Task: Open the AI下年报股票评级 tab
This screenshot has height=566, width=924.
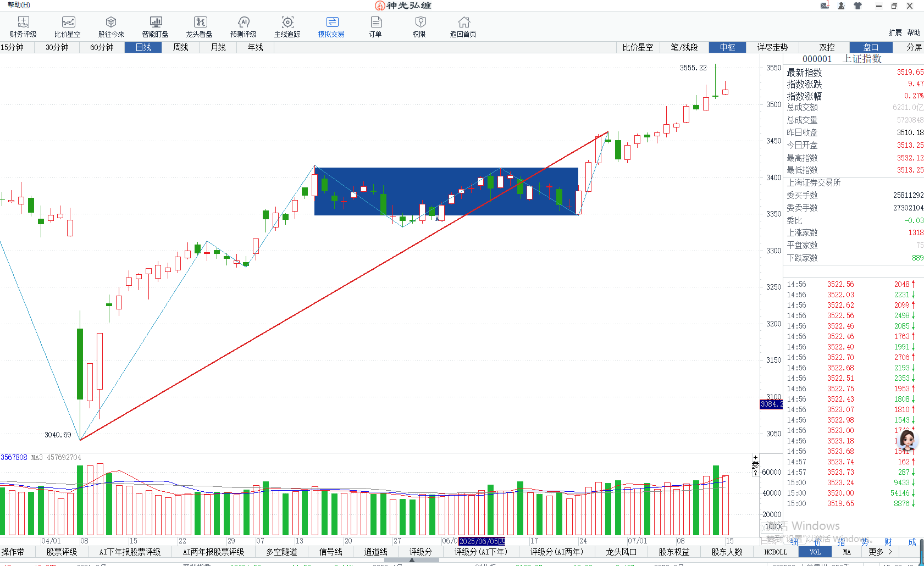Action: (130, 552)
